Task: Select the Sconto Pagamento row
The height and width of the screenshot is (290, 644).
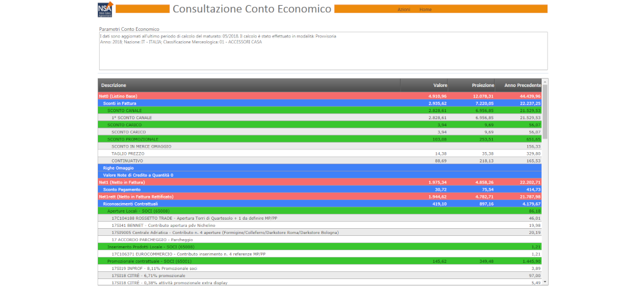Action: (x=320, y=189)
